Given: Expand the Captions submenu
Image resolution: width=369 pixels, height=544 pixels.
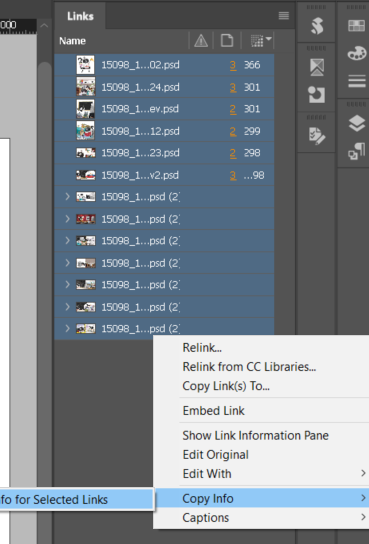Looking at the screenshot, I should coord(261,518).
